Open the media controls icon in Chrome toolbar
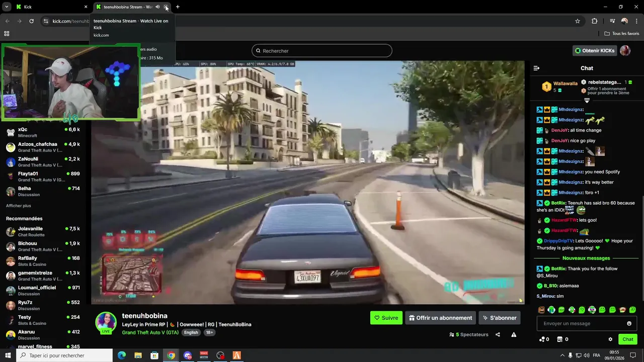Viewport: 644px width, 362px height. pyautogui.click(x=612, y=21)
